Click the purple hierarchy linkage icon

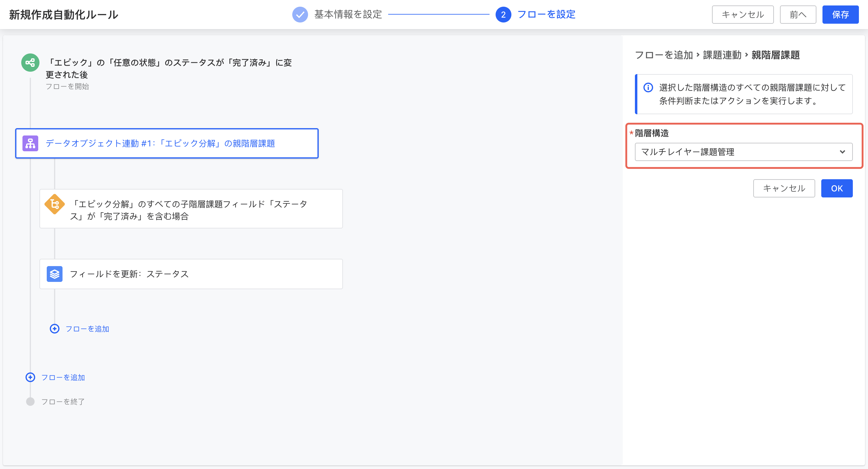pyautogui.click(x=30, y=143)
